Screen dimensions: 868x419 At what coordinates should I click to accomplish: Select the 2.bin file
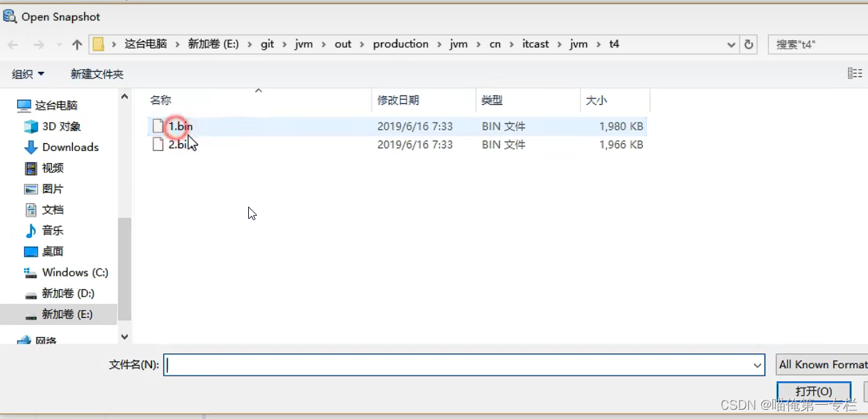tap(397, 145)
